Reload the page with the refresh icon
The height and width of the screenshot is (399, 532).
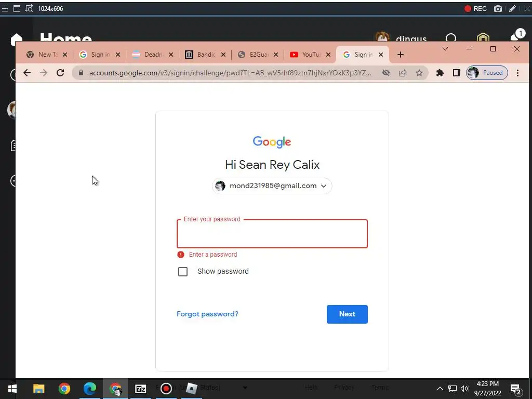click(x=60, y=73)
